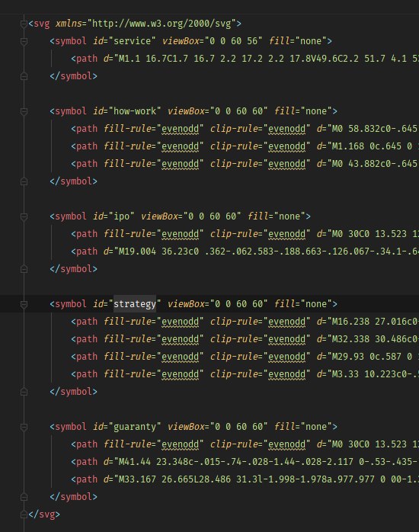Fold at the service closing symbol tag marker
This screenshot has height=532, width=419.
click(24, 76)
